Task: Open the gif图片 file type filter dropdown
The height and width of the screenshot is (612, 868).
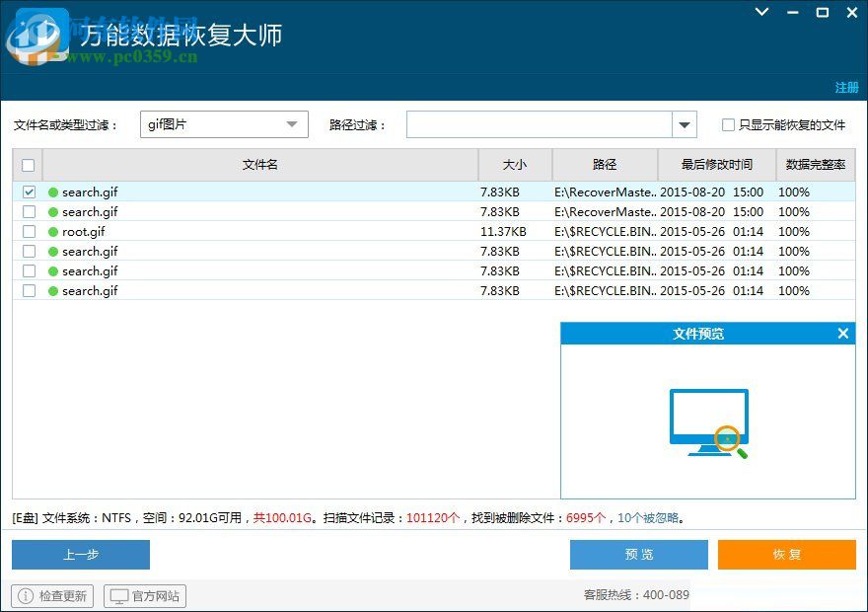Action: point(291,124)
